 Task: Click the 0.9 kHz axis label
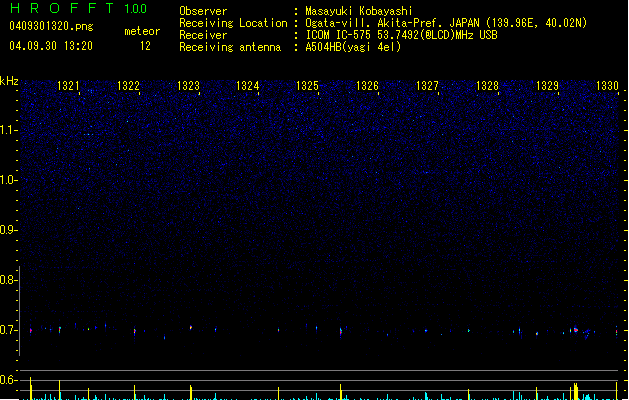[8, 230]
